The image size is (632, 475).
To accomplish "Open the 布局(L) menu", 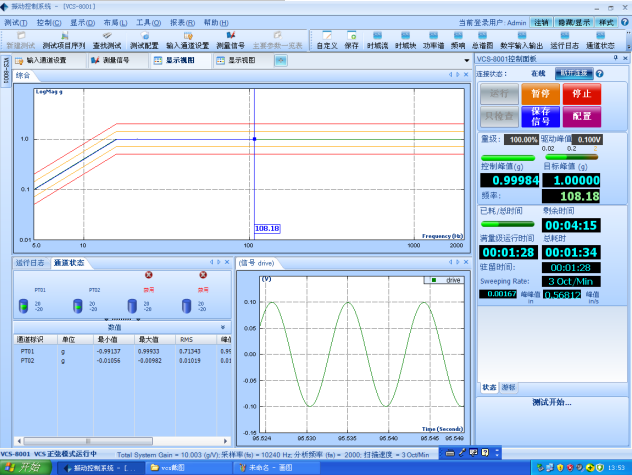I will (115, 23).
